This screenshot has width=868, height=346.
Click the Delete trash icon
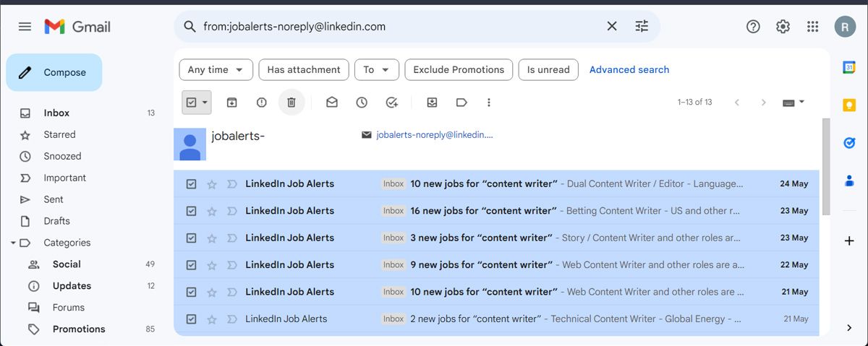click(292, 103)
